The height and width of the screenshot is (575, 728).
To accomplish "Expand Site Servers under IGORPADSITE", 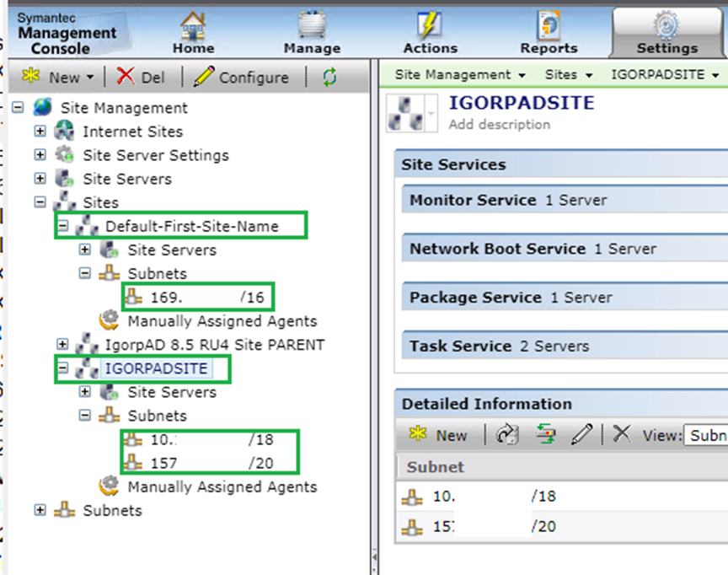I will (84, 391).
